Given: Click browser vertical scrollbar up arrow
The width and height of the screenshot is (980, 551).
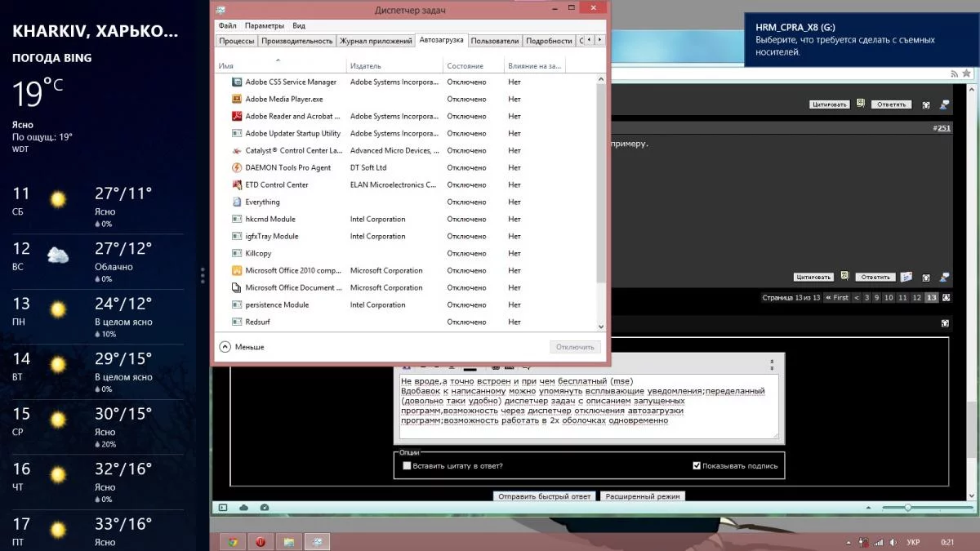Looking at the screenshot, I should pyautogui.click(x=972, y=89).
